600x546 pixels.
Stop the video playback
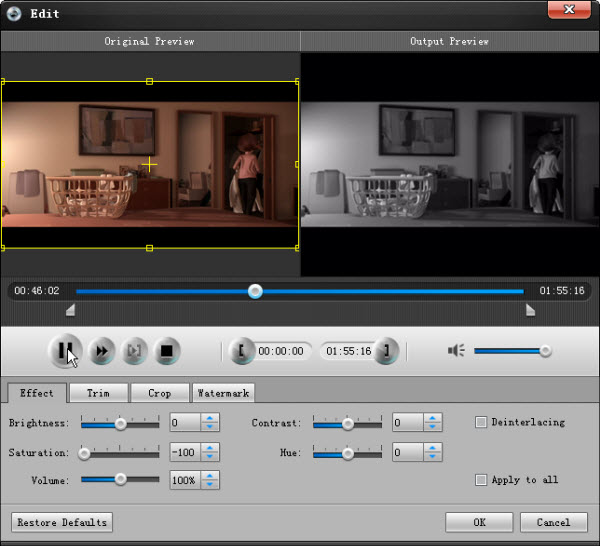(167, 350)
